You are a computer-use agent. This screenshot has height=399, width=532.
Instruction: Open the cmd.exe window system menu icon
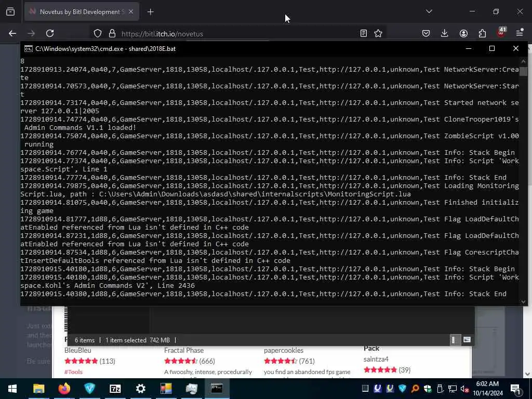coord(29,49)
